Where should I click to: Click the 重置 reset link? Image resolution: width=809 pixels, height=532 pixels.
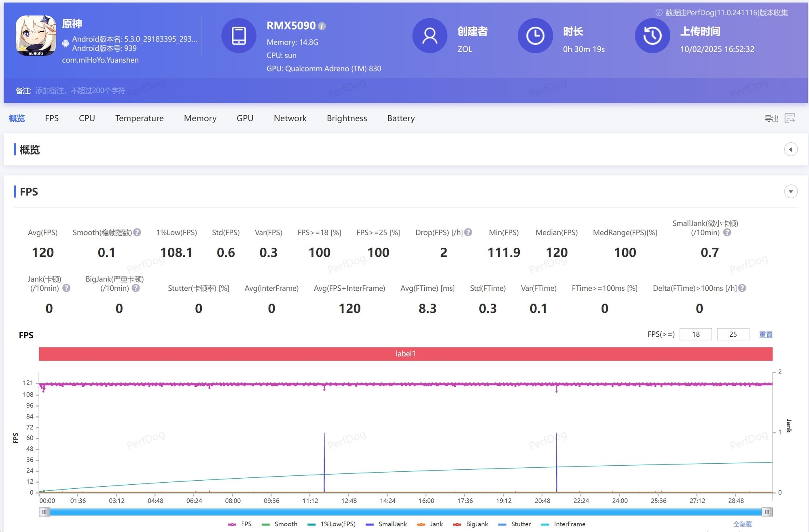(766, 334)
